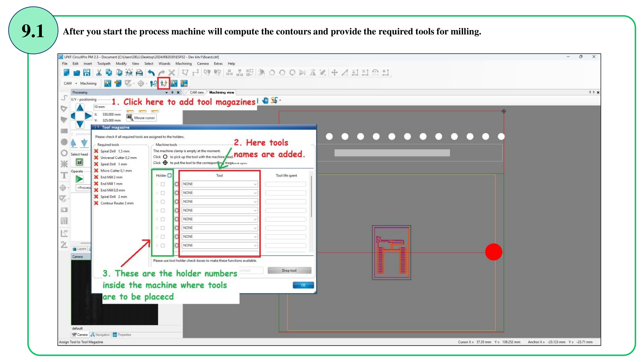The height and width of the screenshot is (362, 644).
Task: Click the Cut scissors icon
Action: 99,72
